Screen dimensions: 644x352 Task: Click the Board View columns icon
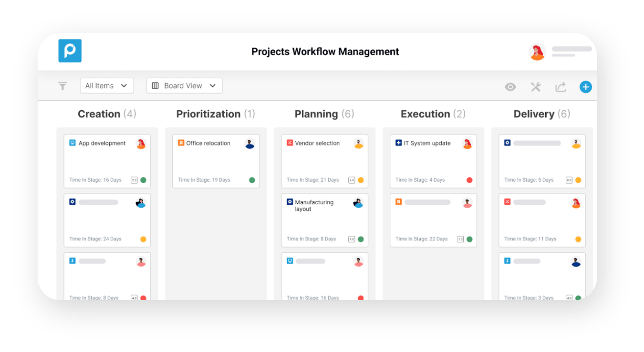pos(155,86)
